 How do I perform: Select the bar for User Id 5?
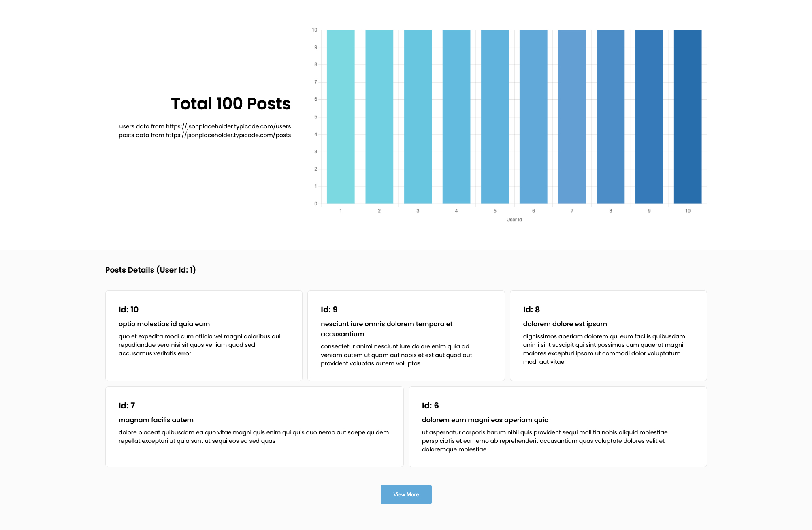(x=494, y=117)
